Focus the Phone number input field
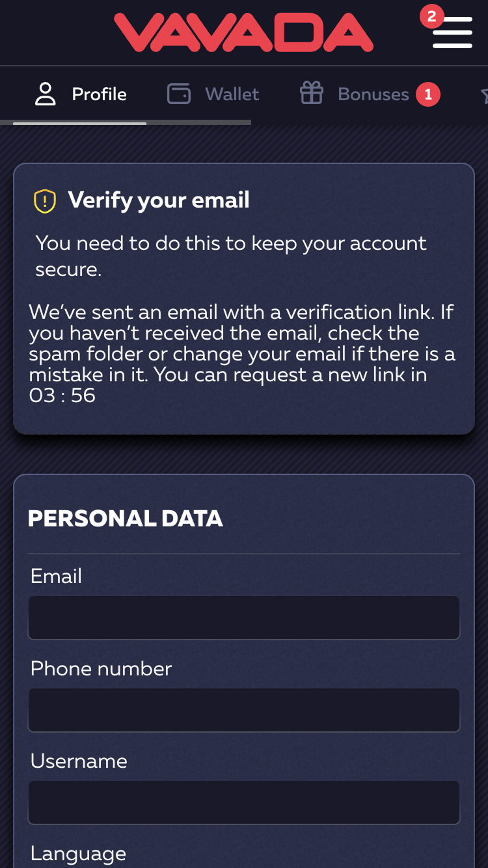 (x=244, y=710)
